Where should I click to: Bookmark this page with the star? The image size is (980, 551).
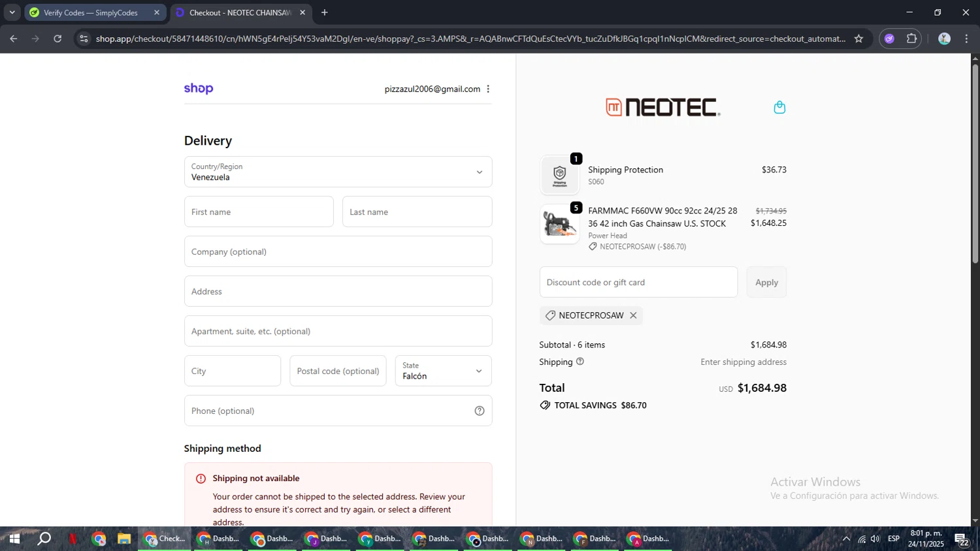[858, 39]
